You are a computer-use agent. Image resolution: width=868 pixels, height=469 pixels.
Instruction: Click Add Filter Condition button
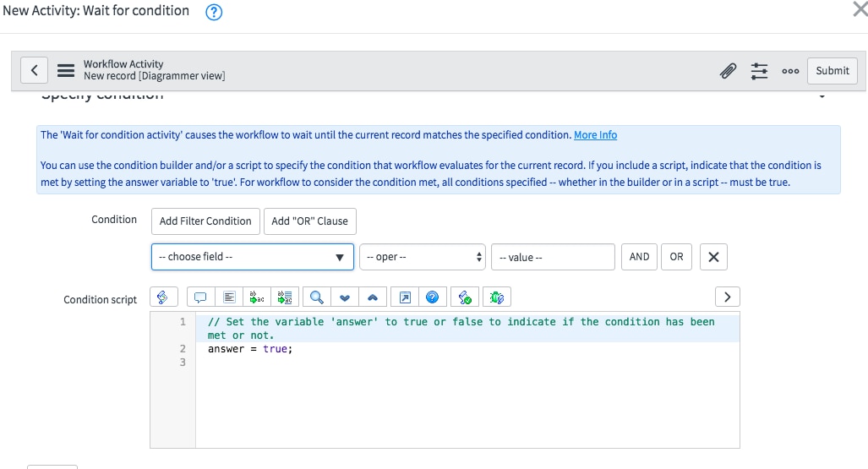click(x=205, y=221)
